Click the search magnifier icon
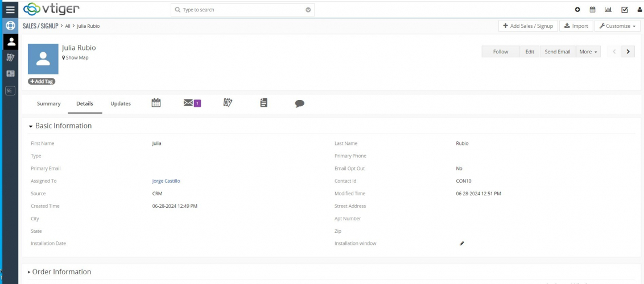The height and width of the screenshot is (284, 644). [177, 10]
